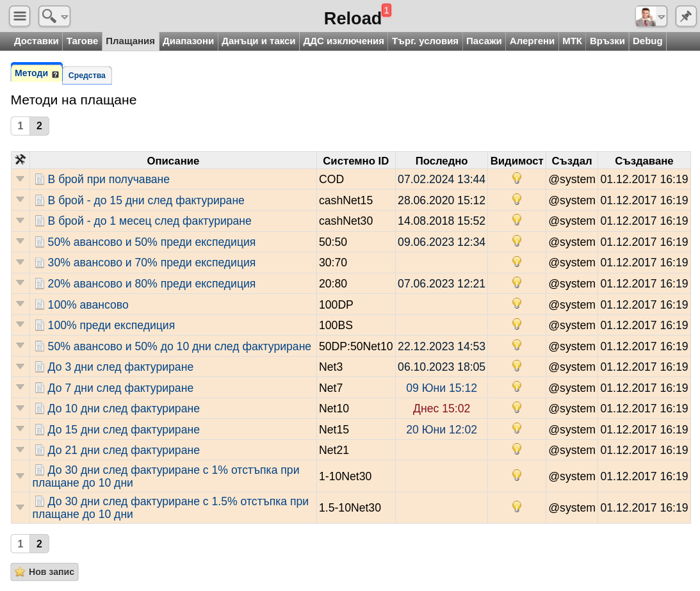Click Нов запис button
The height and width of the screenshot is (591, 700).
(45, 572)
